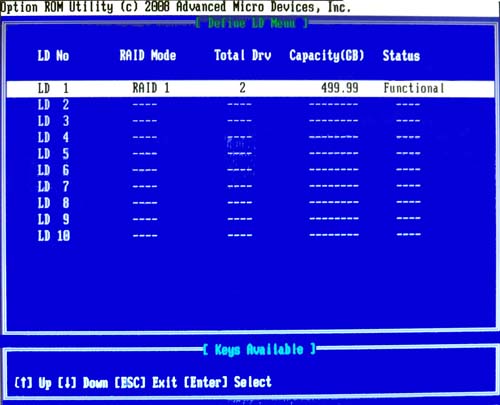The image size is (500, 405).
Task: Click the [Enter] Select key hint
Action: [x=228, y=382]
